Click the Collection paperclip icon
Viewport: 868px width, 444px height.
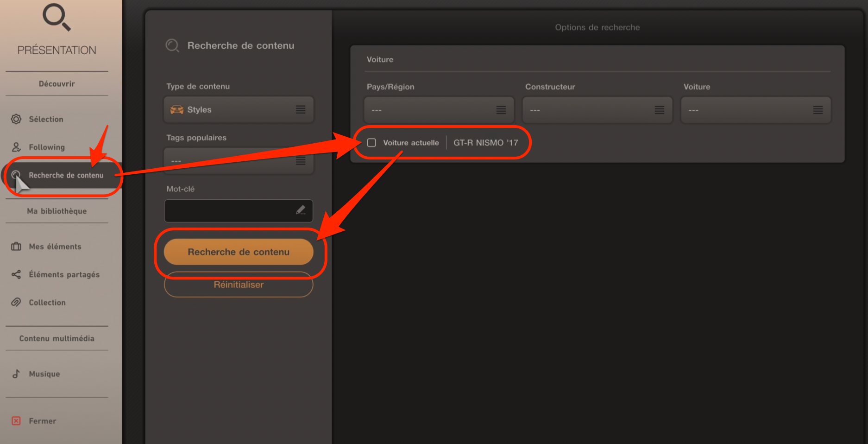(x=16, y=302)
